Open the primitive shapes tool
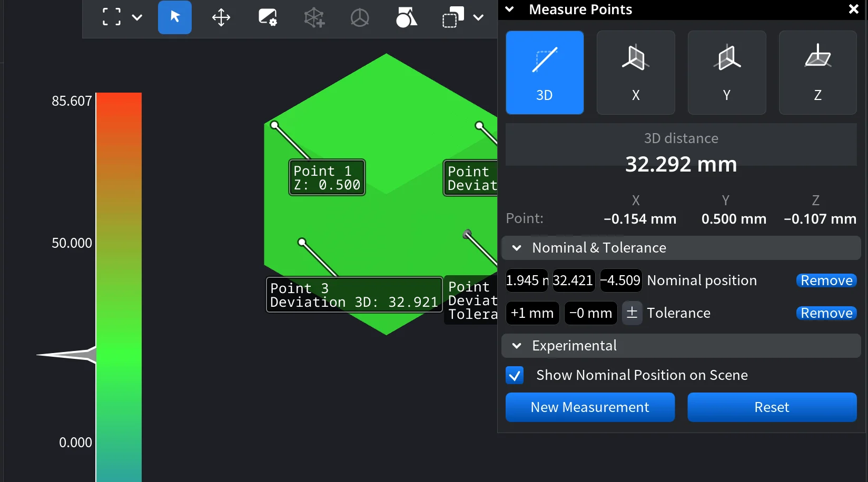This screenshot has width=868, height=482. 406,17
